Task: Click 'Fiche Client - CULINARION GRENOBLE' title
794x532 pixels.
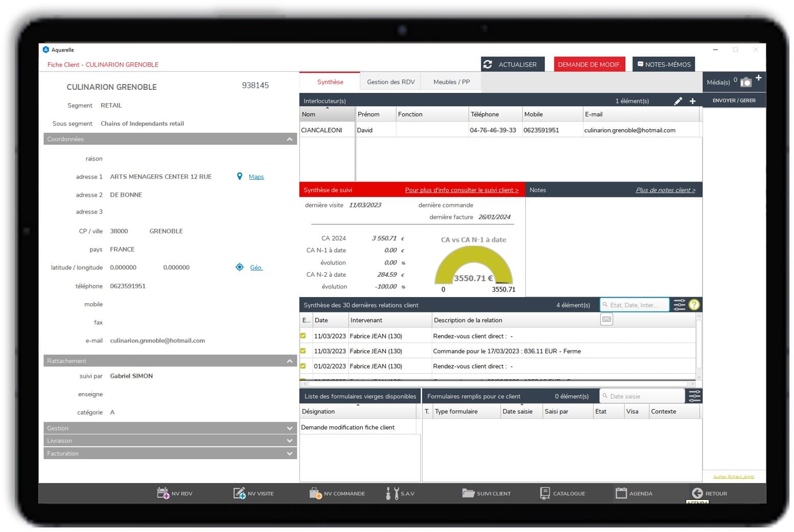Action: [x=103, y=65]
